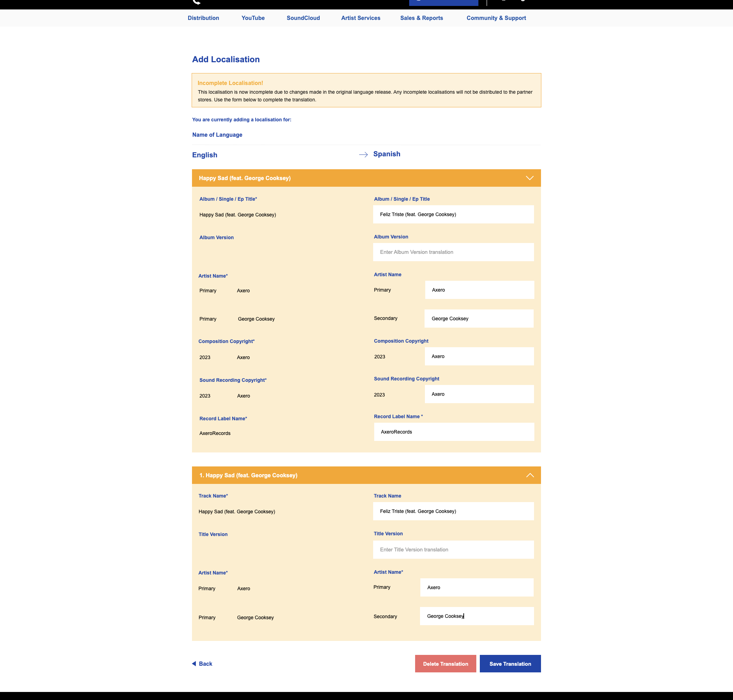Screen dimensions: 733x700
Task: Open Sales & Reports menu
Action: point(421,18)
